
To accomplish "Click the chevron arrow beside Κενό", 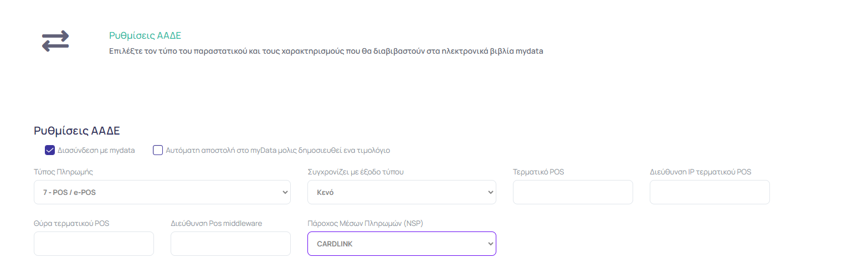I will pos(490,192).
